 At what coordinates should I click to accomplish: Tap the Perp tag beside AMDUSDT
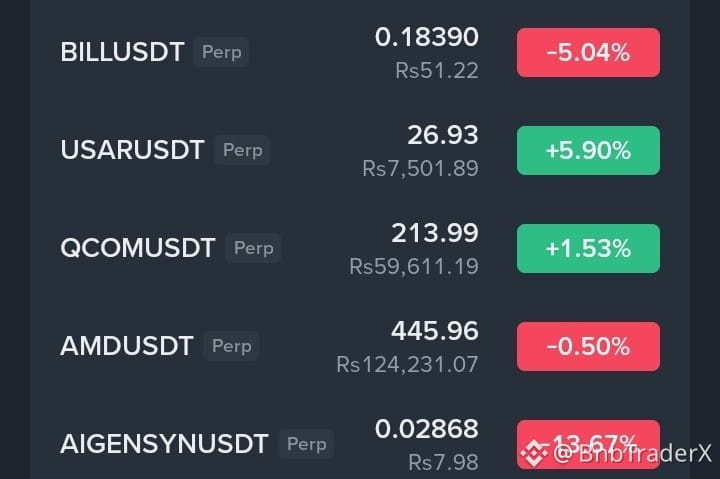click(x=231, y=346)
